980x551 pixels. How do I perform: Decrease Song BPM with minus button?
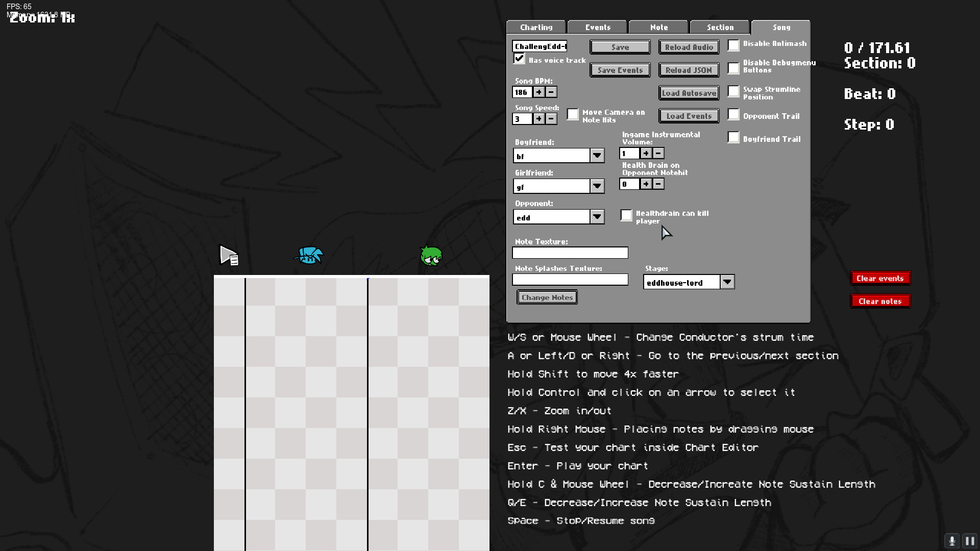551,92
